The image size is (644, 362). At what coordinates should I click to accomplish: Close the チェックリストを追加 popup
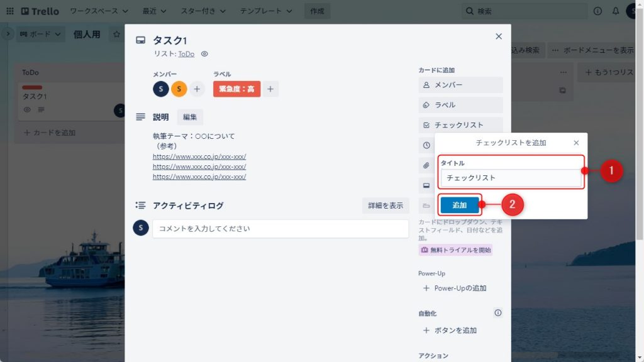[576, 143]
